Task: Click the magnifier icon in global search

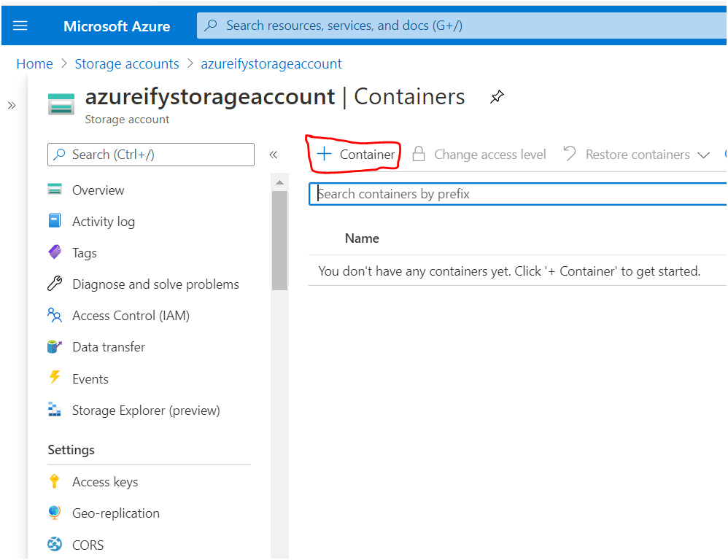Action: click(x=211, y=25)
